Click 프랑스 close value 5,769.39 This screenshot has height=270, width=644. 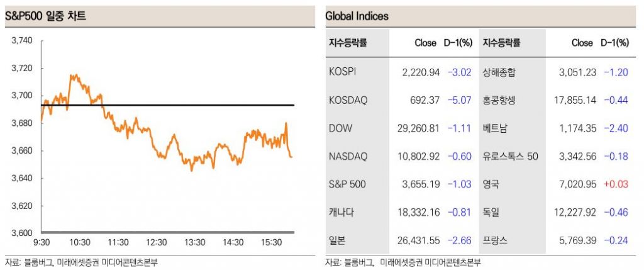pyautogui.click(x=577, y=240)
